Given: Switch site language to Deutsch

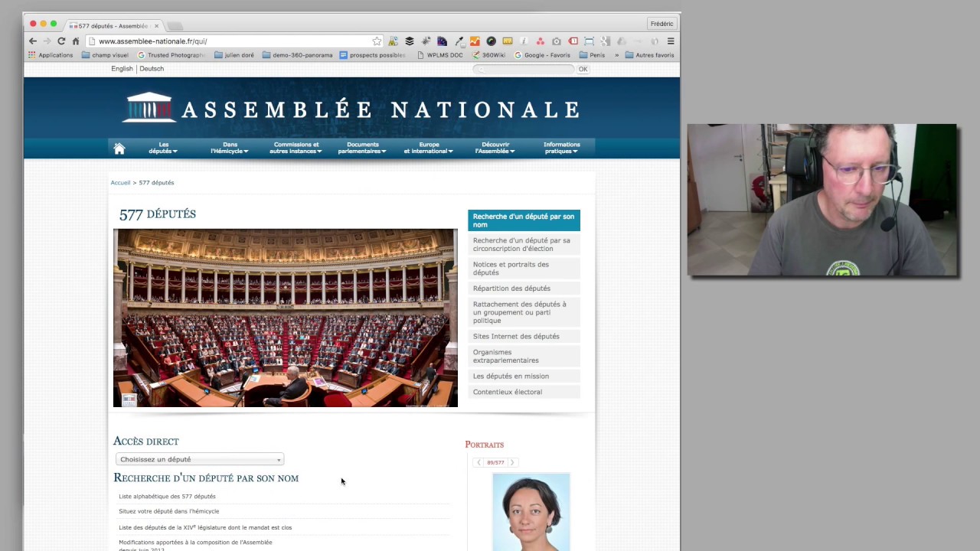Looking at the screenshot, I should tap(152, 69).
